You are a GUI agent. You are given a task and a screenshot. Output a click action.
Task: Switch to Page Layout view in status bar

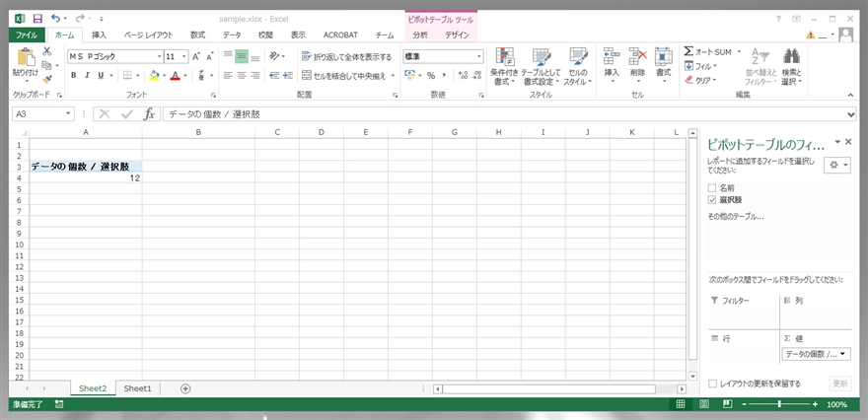[x=704, y=404]
